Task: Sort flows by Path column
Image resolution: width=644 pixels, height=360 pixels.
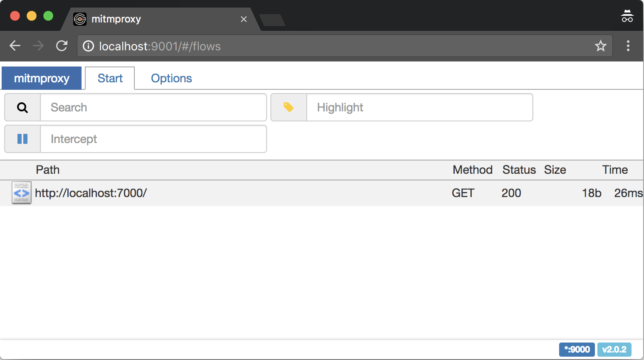Action: click(x=48, y=170)
